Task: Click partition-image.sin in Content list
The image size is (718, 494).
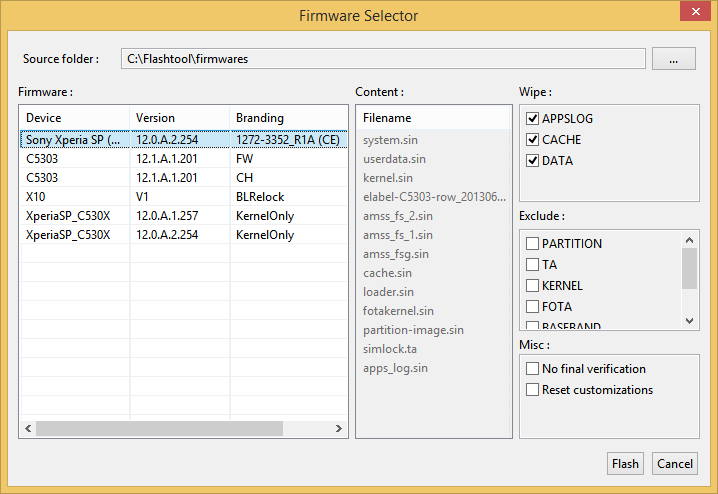Action: (413, 330)
